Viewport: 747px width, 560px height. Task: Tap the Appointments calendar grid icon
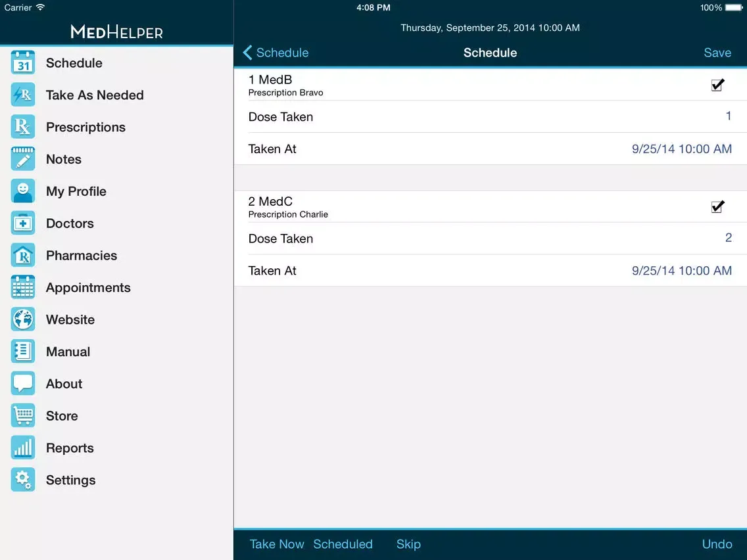coord(23,287)
